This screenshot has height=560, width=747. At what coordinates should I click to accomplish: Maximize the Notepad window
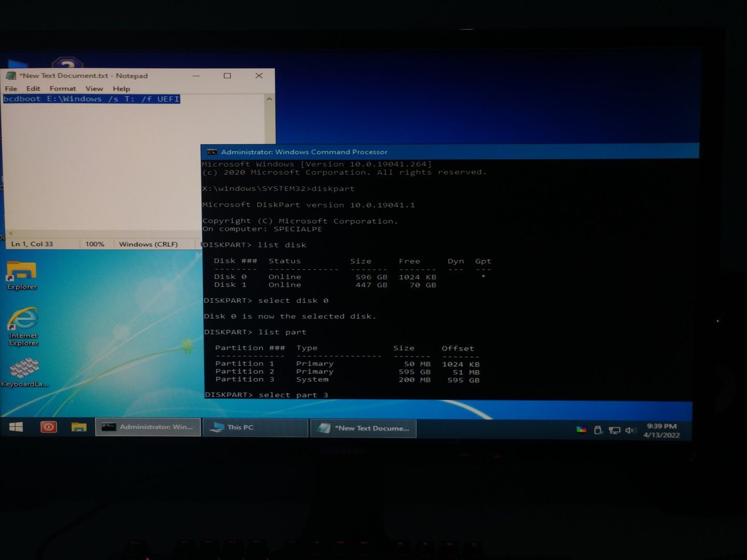click(x=227, y=76)
